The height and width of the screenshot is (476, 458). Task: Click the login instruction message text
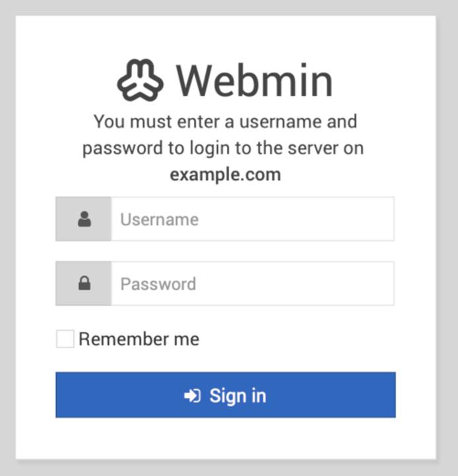pos(224,134)
